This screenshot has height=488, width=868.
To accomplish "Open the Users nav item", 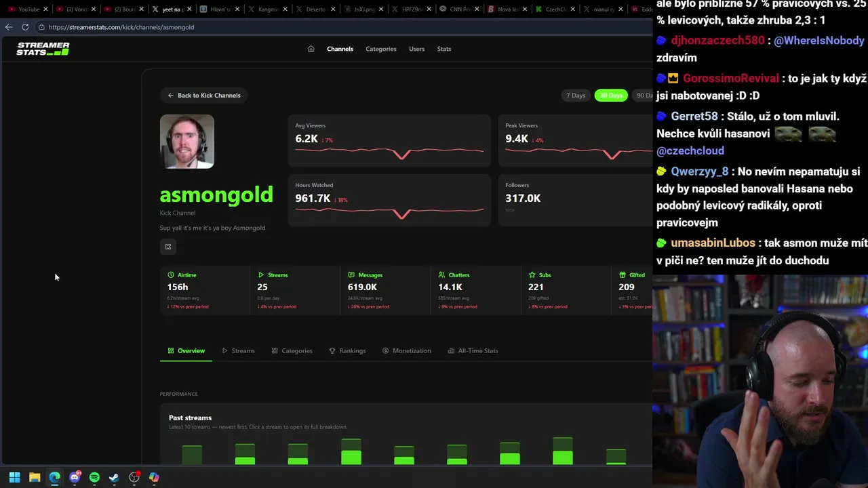I will (416, 49).
